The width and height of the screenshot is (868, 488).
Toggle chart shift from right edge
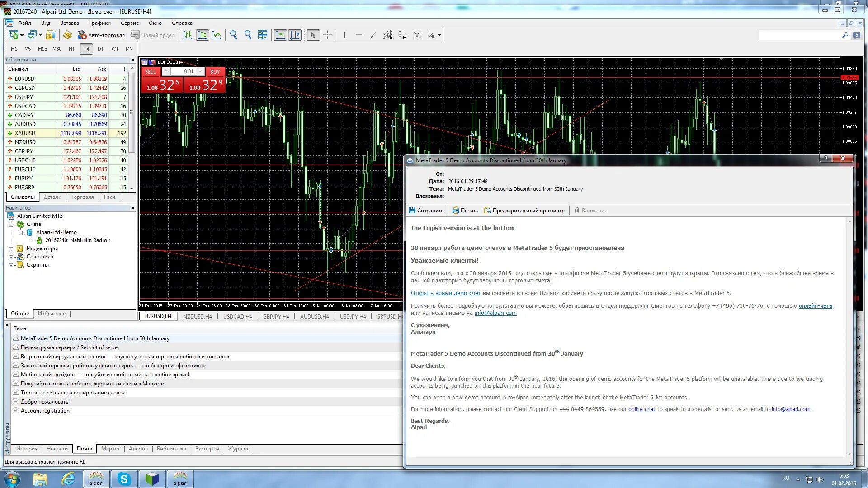point(295,35)
